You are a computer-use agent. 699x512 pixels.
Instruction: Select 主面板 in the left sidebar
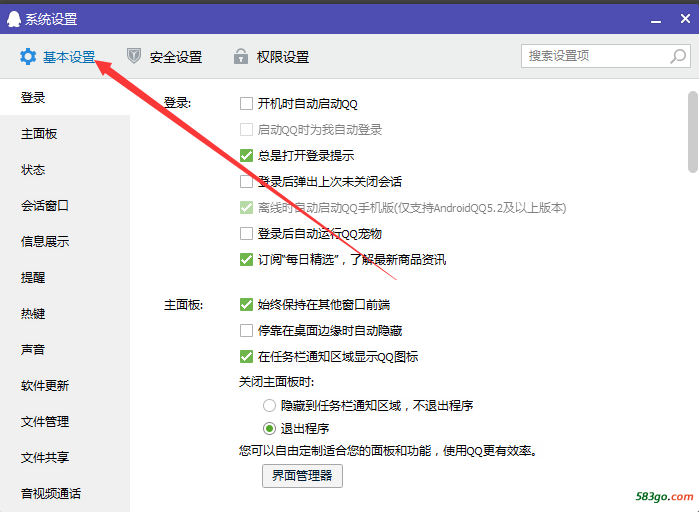click(x=65, y=133)
